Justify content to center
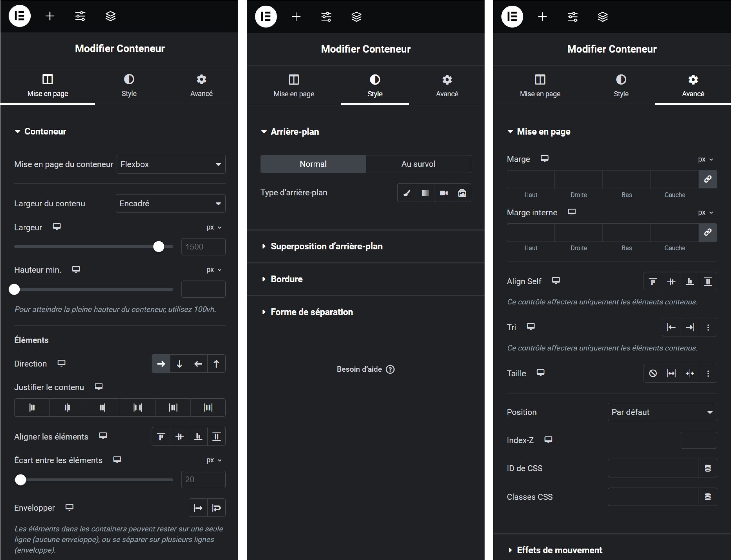Image resolution: width=731 pixels, height=560 pixels. click(67, 407)
